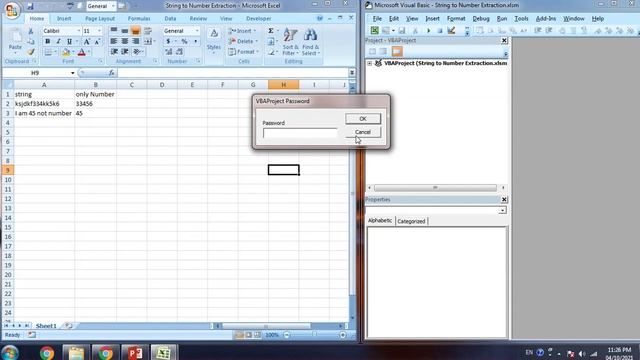640x360 pixels.
Task: Open the font size 11 dropdown
Action: pyautogui.click(x=99, y=31)
